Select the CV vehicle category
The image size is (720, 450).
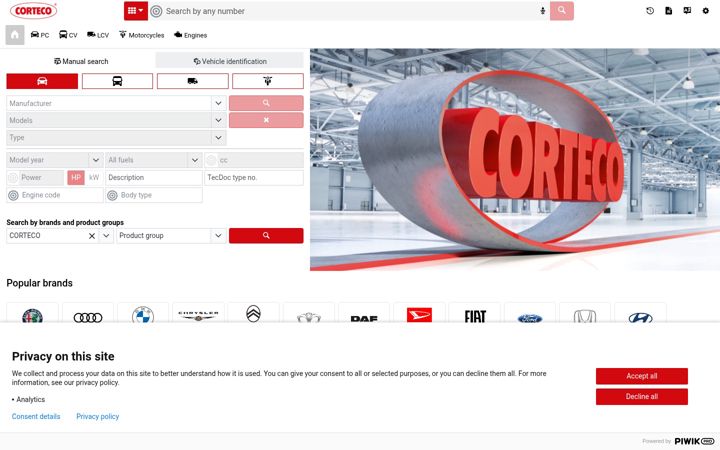coord(68,35)
